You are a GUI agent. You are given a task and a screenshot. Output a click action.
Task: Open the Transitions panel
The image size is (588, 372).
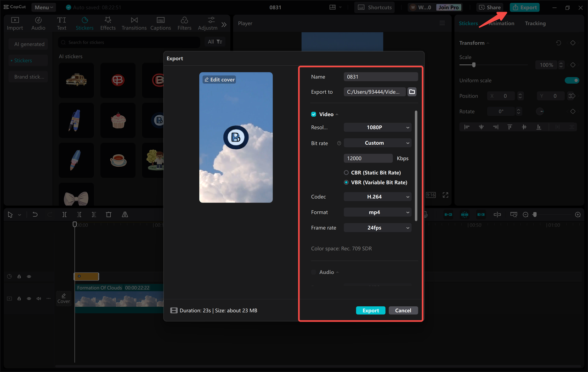coord(134,23)
